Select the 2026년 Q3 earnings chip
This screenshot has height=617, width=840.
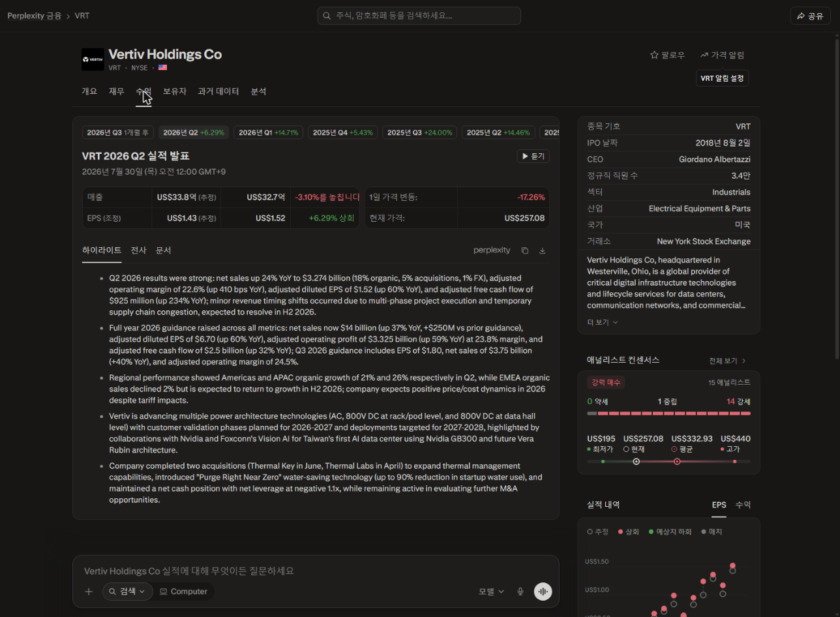[x=118, y=132]
